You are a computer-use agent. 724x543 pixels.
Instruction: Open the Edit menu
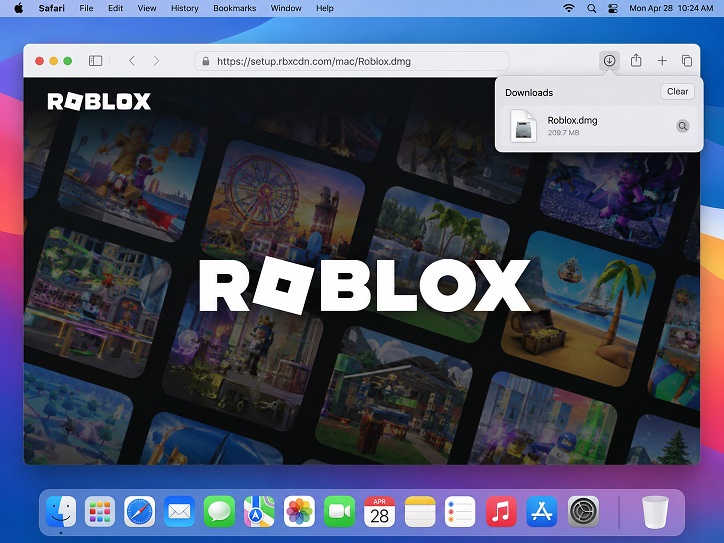point(115,8)
